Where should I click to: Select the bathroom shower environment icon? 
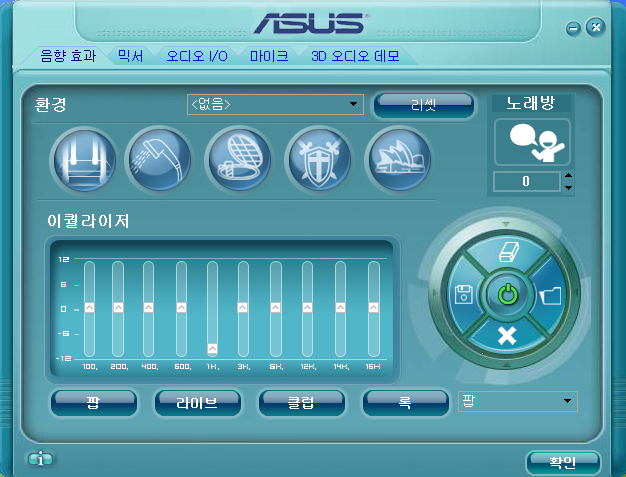click(x=160, y=160)
